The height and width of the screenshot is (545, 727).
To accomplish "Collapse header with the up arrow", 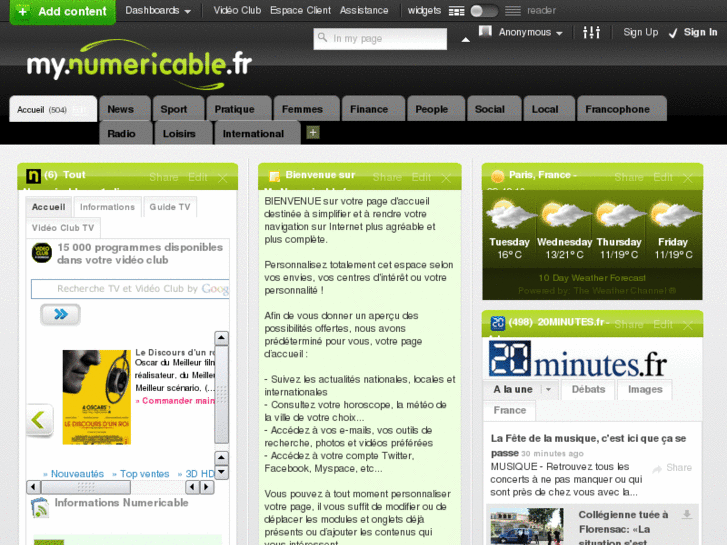I will [466, 40].
